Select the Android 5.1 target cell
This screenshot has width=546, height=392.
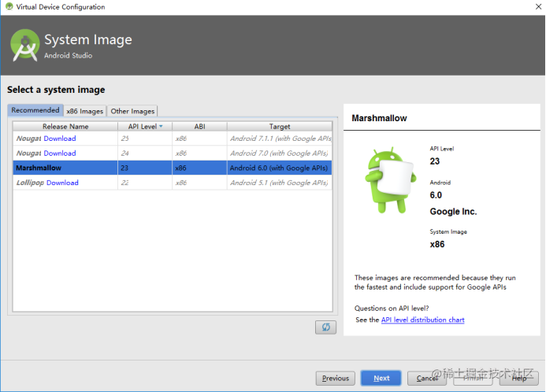[280, 183]
